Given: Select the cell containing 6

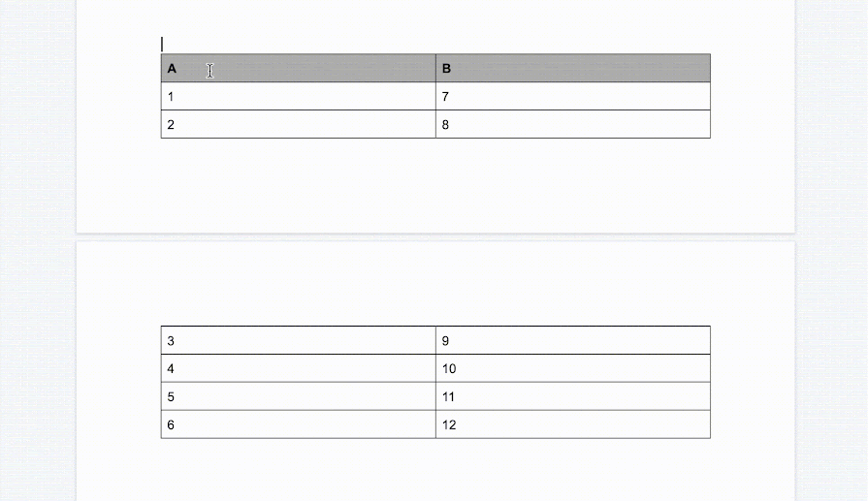Looking at the screenshot, I should click(x=299, y=424).
